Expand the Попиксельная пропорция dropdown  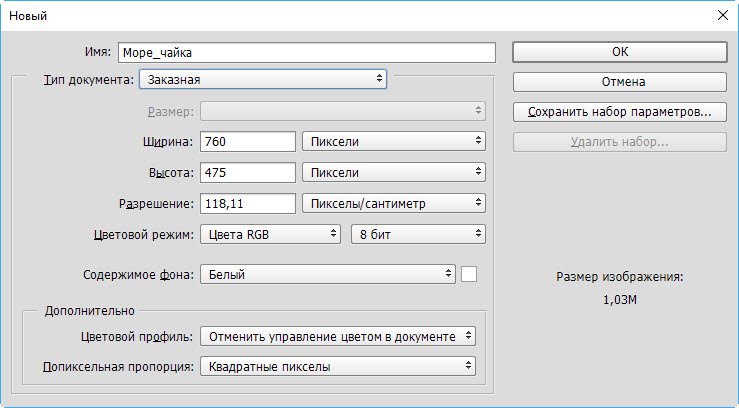pyautogui.click(x=338, y=367)
